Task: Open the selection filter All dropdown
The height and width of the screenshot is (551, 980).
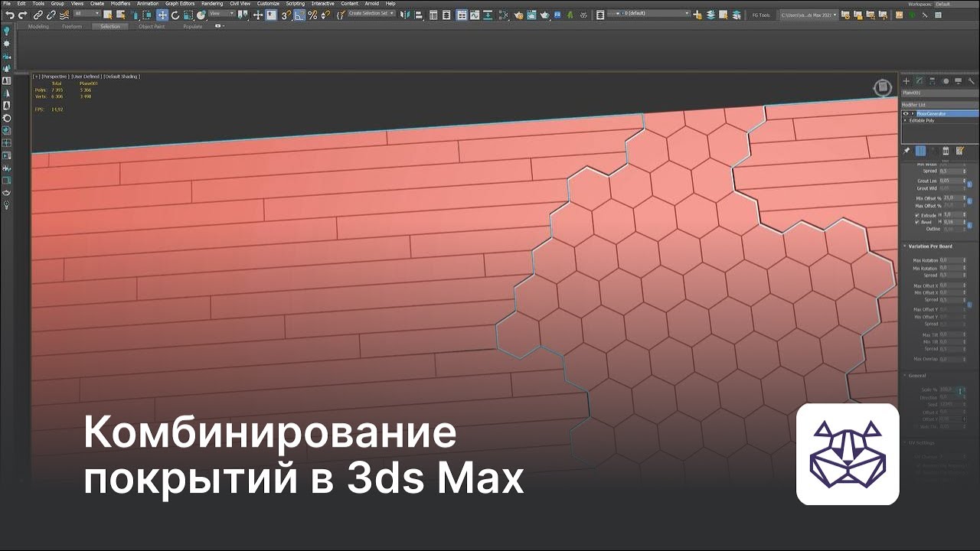Action: point(87,14)
